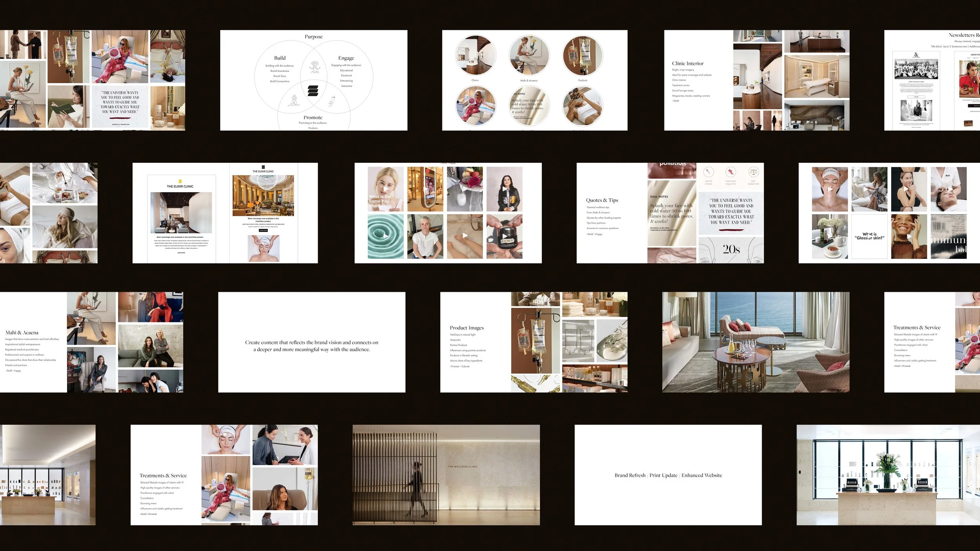Play the teal ripple cream video
Screen dimensions: 980x551
coord(386,236)
